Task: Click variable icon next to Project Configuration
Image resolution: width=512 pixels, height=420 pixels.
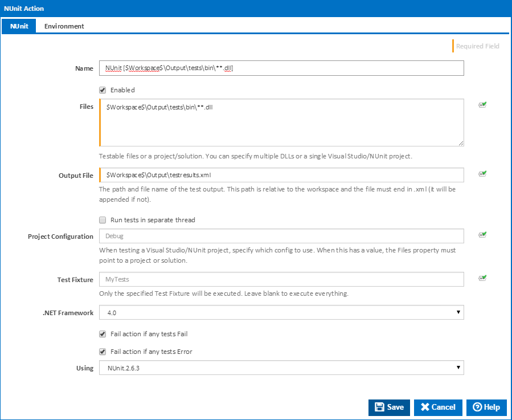Action: pyautogui.click(x=482, y=234)
